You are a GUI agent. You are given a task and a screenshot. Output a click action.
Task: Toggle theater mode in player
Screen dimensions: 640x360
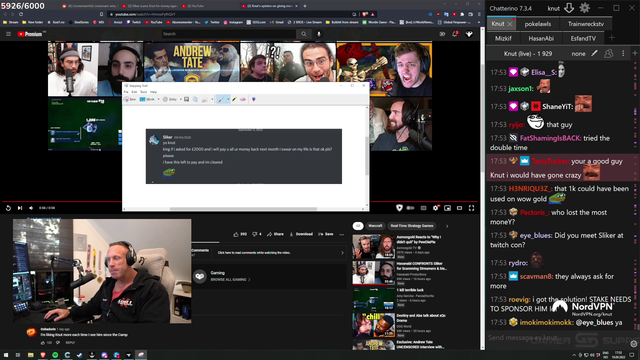[x=460, y=208]
